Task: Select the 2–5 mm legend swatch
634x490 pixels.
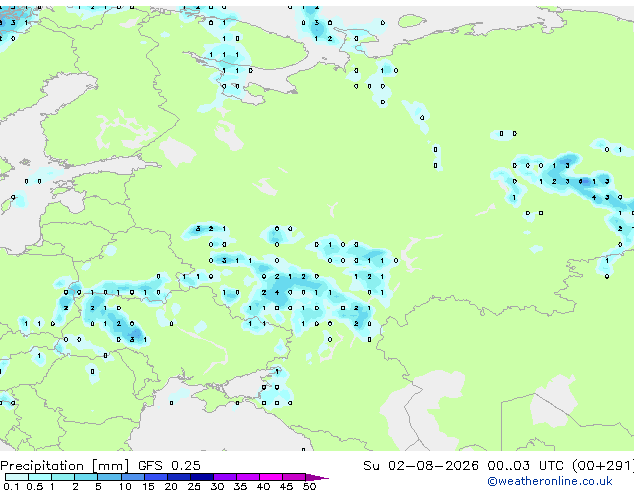Action: 86,477
